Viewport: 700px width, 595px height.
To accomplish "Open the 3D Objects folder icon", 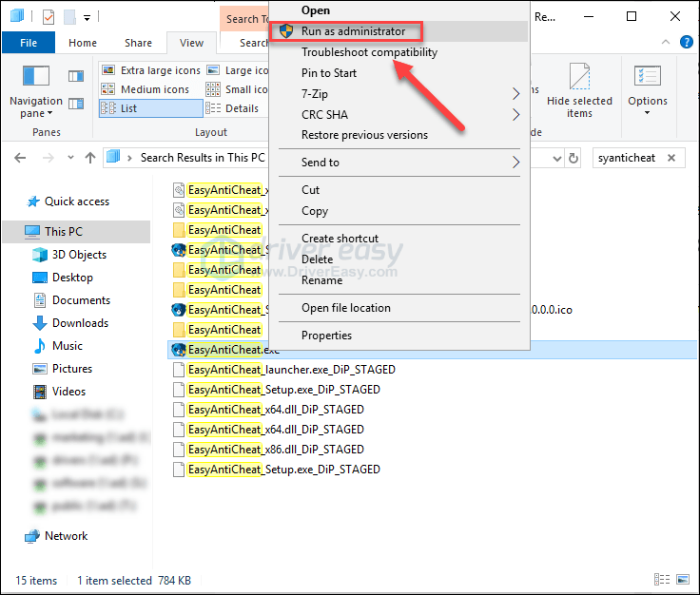I will (x=39, y=255).
